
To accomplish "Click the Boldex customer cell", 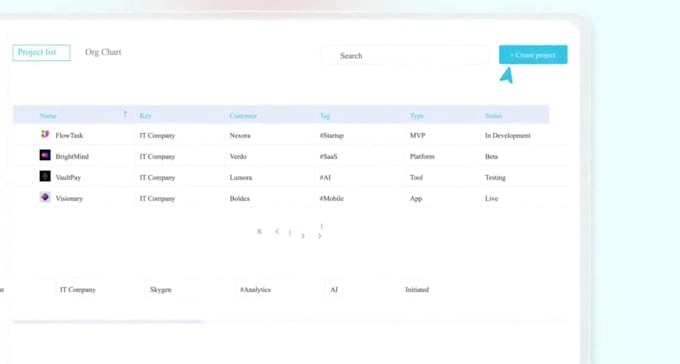I will click(240, 198).
